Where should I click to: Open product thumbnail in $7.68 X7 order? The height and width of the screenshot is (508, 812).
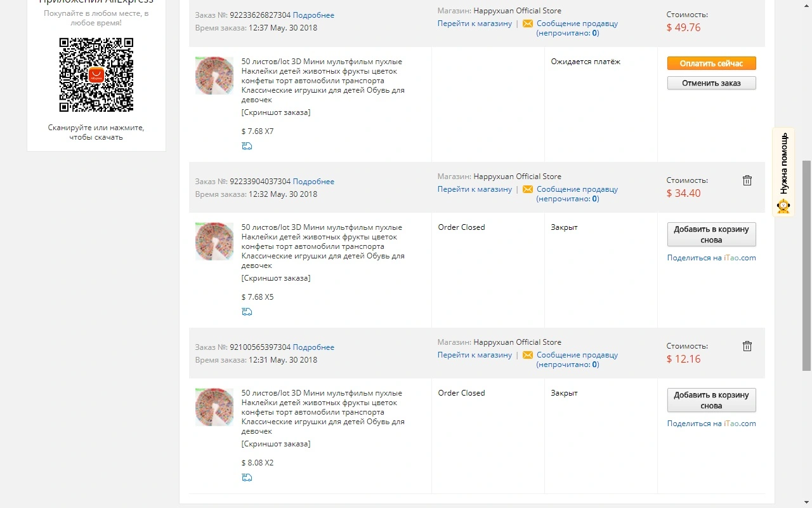pos(214,76)
